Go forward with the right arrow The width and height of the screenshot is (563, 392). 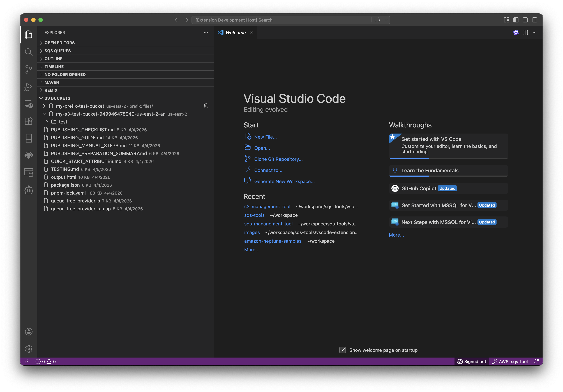[x=186, y=20]
